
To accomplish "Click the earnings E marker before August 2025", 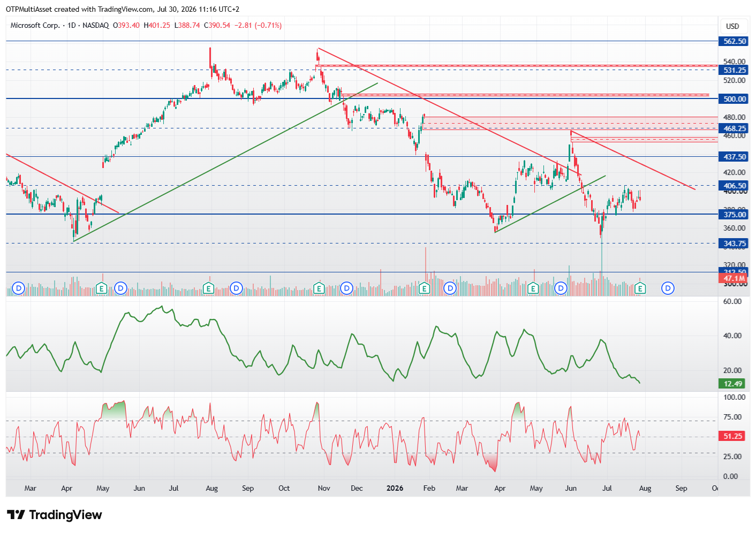I will click(x=208, y=289).
